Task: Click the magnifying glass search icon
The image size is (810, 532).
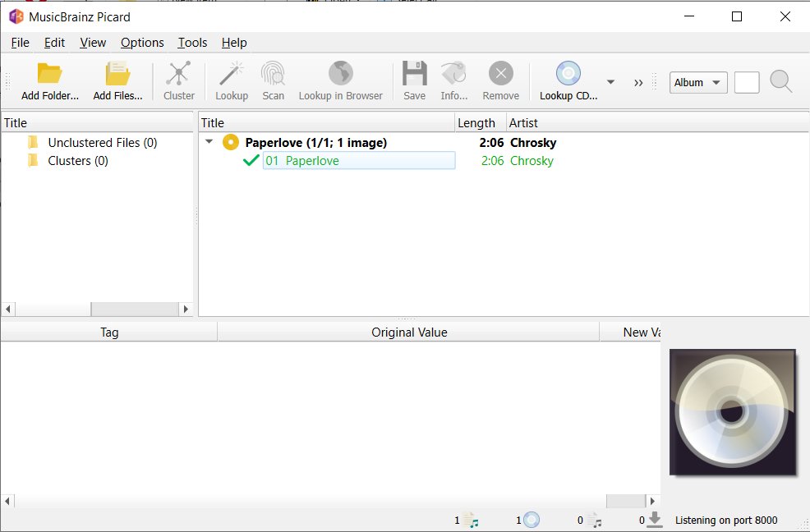Action: coord(780,81)
